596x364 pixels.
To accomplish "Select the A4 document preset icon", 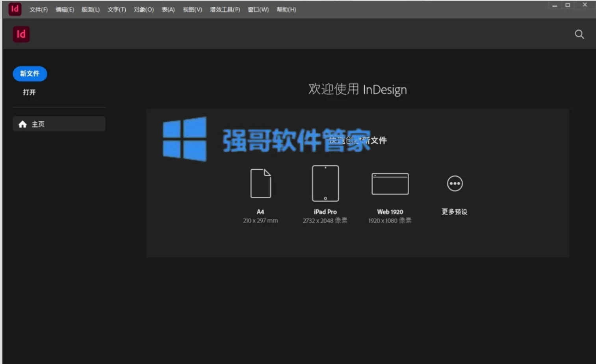I will click(261, 183).
